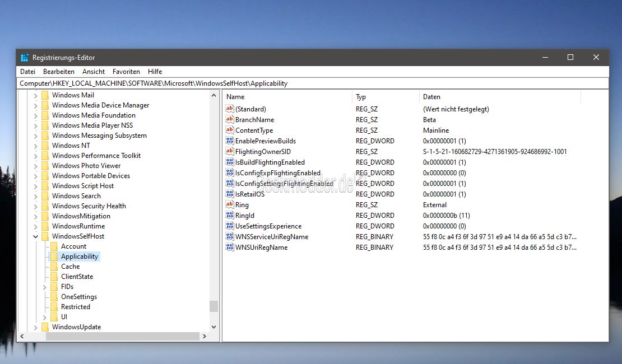The width and height of the screenshot is (622, 364).
Task: Click the Ring string value icon
Action: tap(229, 204)
